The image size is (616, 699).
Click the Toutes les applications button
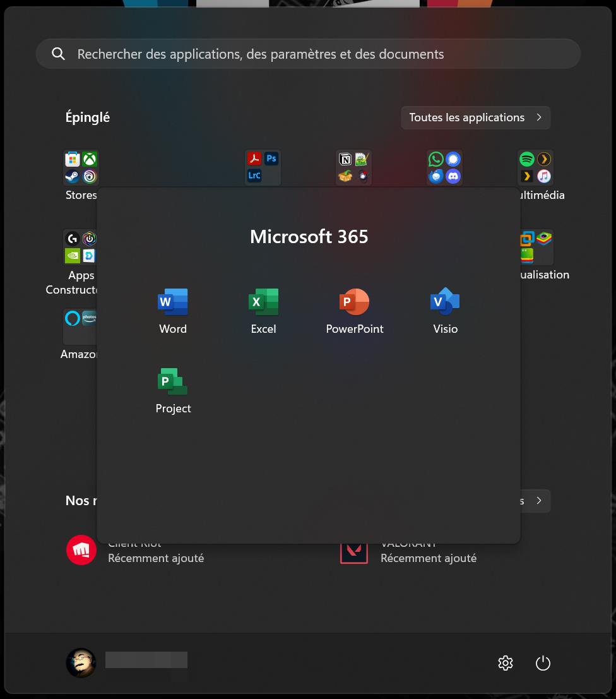coord(467,117)
